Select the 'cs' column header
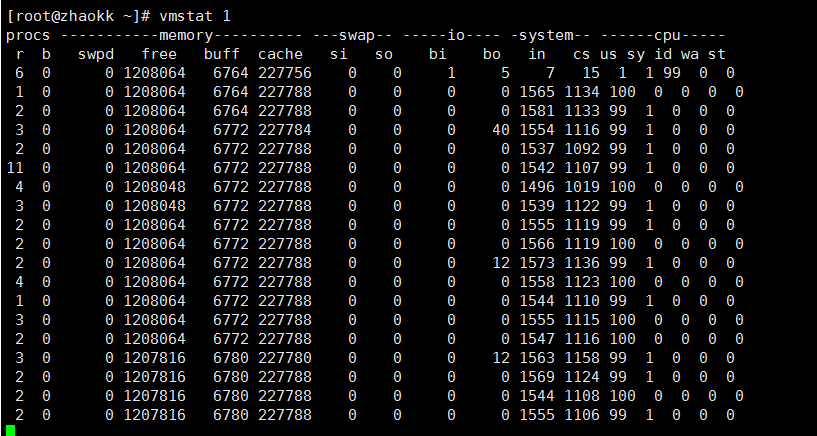The height and width of the screenshot is (436, 817). (x=581, y=54)
